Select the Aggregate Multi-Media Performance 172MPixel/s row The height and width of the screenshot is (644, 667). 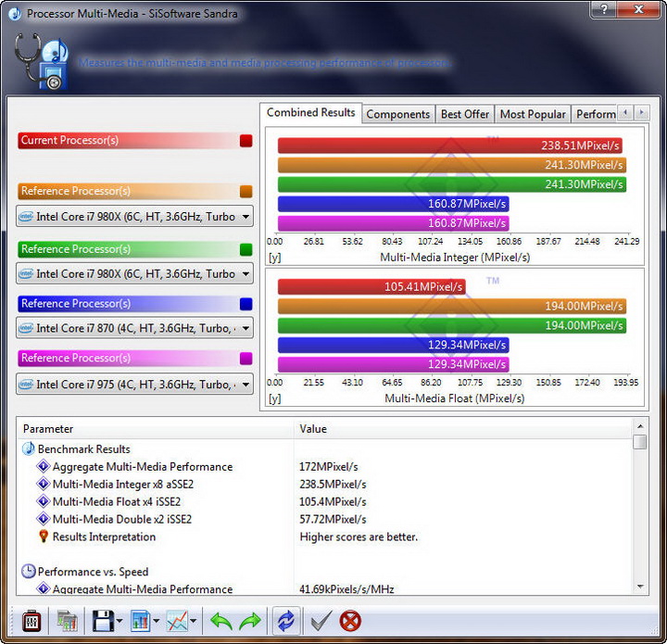[325, 467]
